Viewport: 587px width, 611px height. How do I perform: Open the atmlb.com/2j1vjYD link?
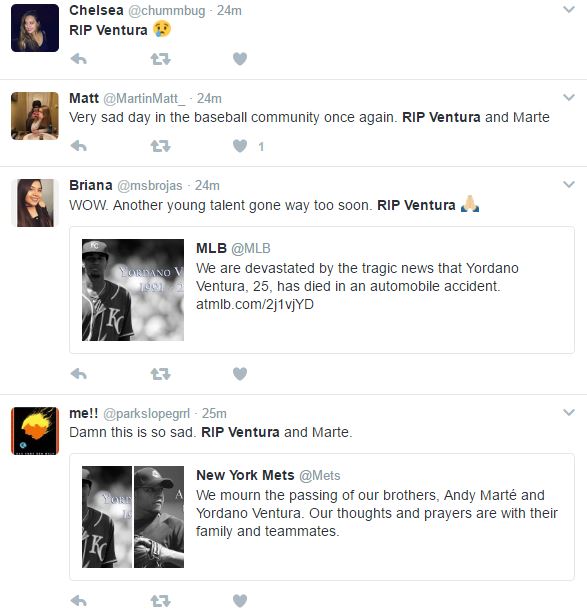(x=255, y=304)
